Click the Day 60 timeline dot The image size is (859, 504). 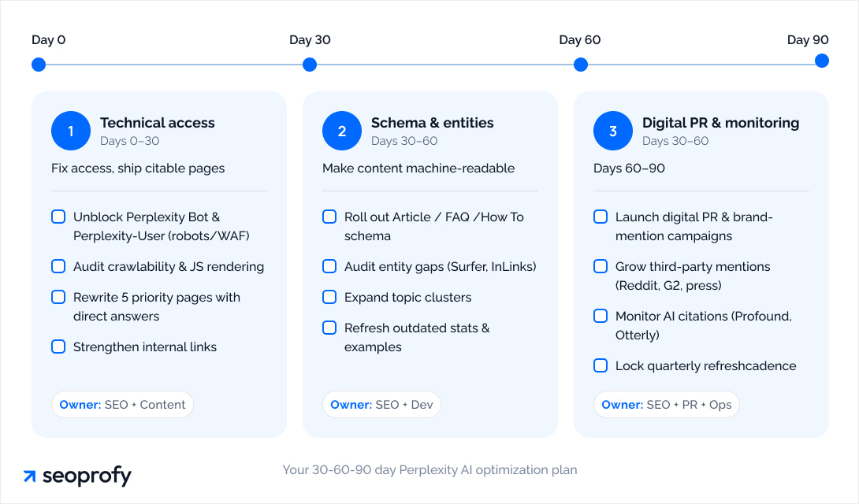[x=581, y=65]
